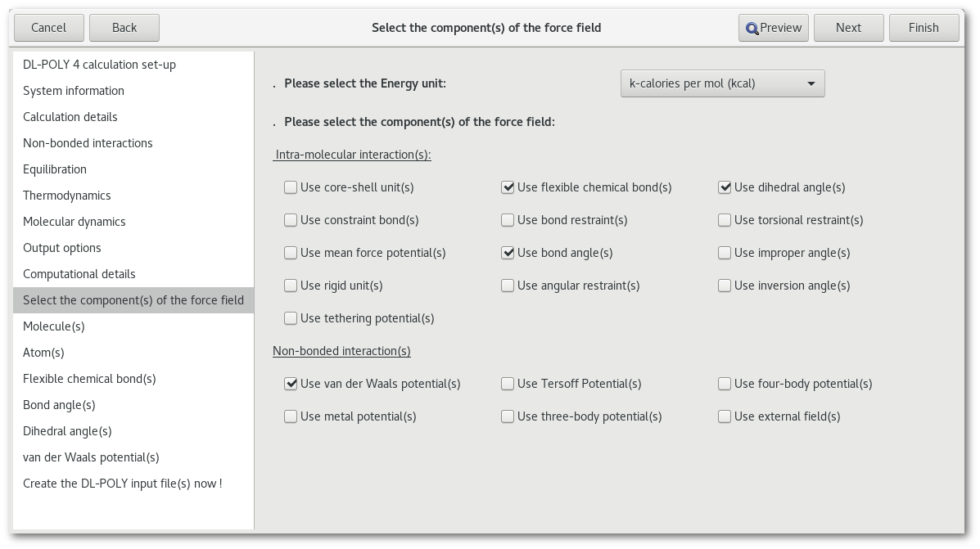
Task: Go to the Thermodynamics page
Action: [67, 196]
